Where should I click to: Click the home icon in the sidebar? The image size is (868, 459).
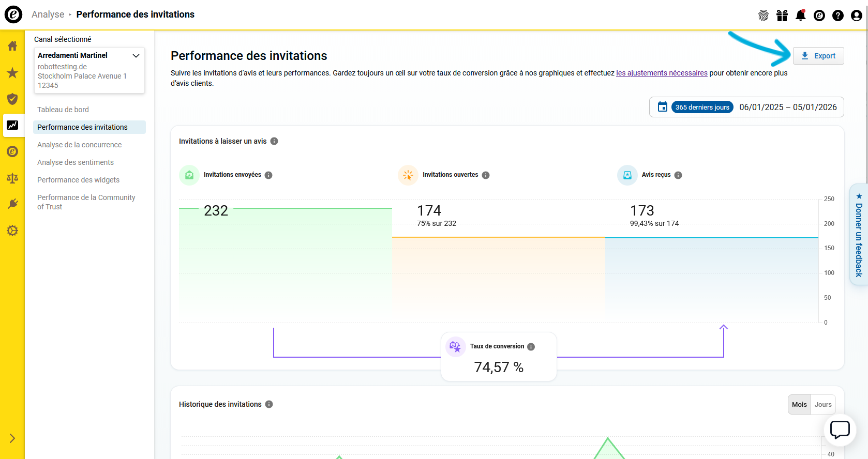12,46
